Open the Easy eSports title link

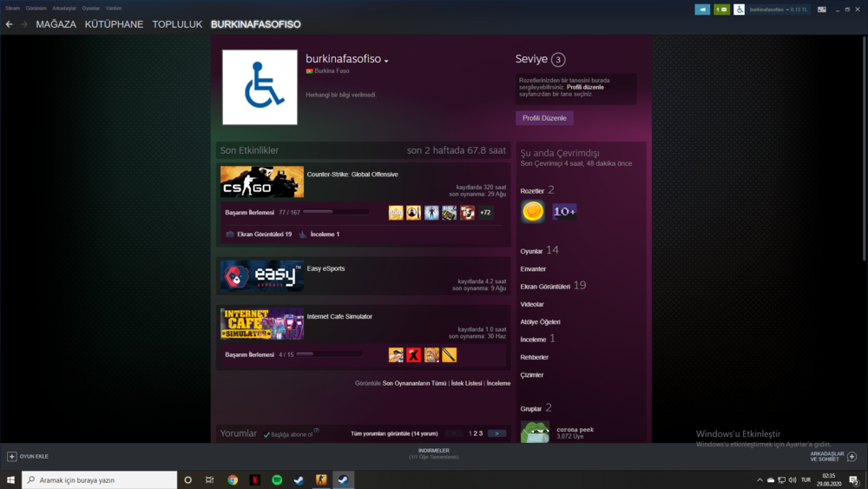(x=325, y=268)
